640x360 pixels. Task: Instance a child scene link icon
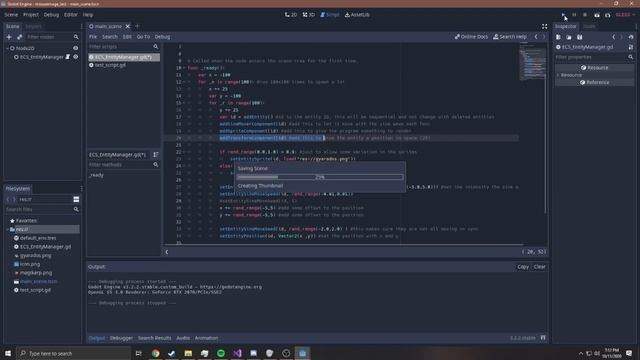point(20,37)
